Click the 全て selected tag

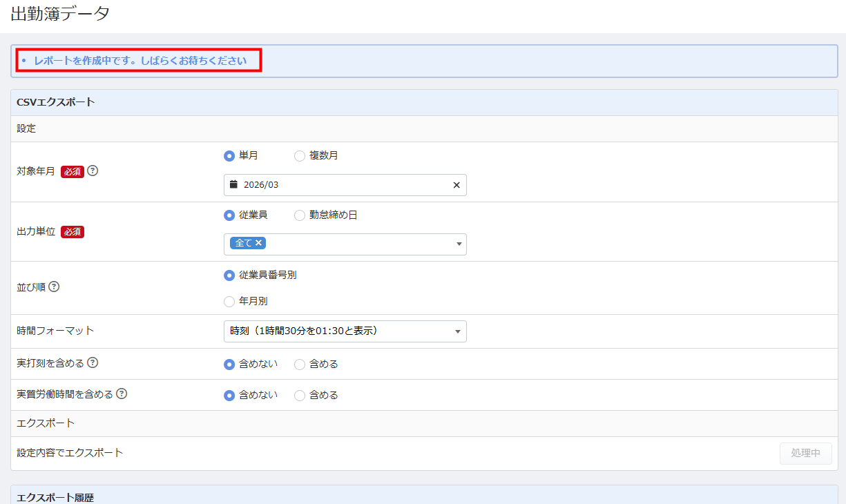point(248,243)
